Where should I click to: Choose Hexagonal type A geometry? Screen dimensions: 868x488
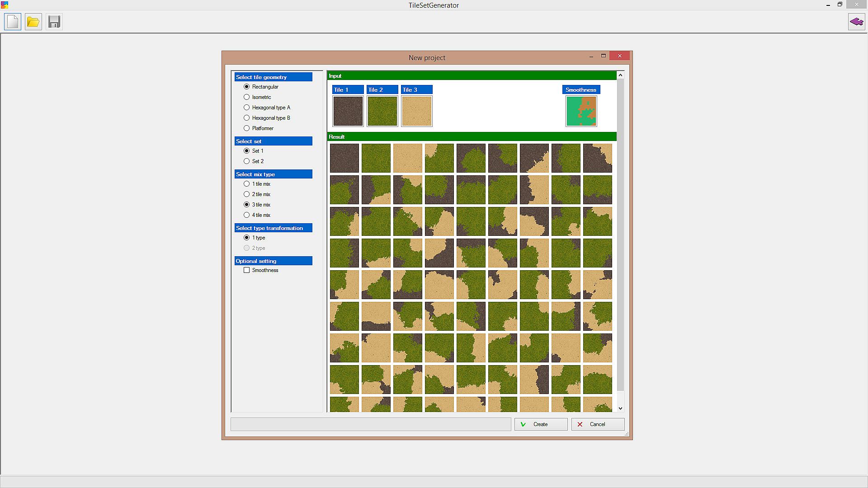click(x=247, y=108)
